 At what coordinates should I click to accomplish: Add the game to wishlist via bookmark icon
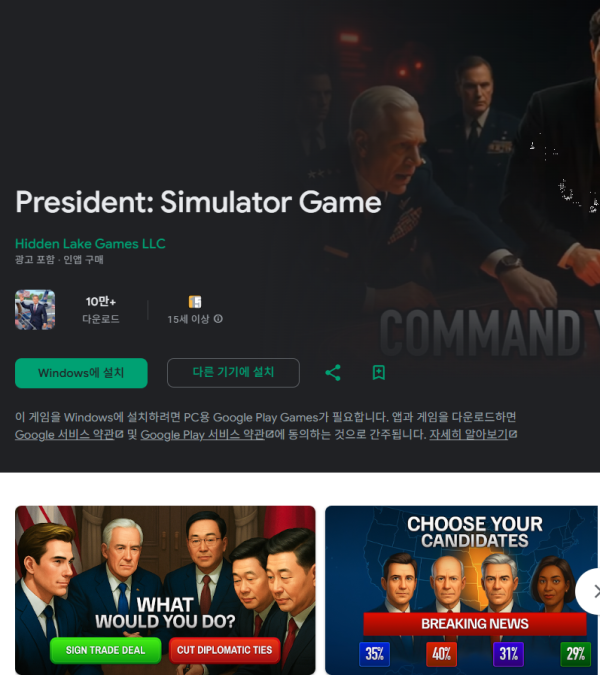click(x=379, y=373)
